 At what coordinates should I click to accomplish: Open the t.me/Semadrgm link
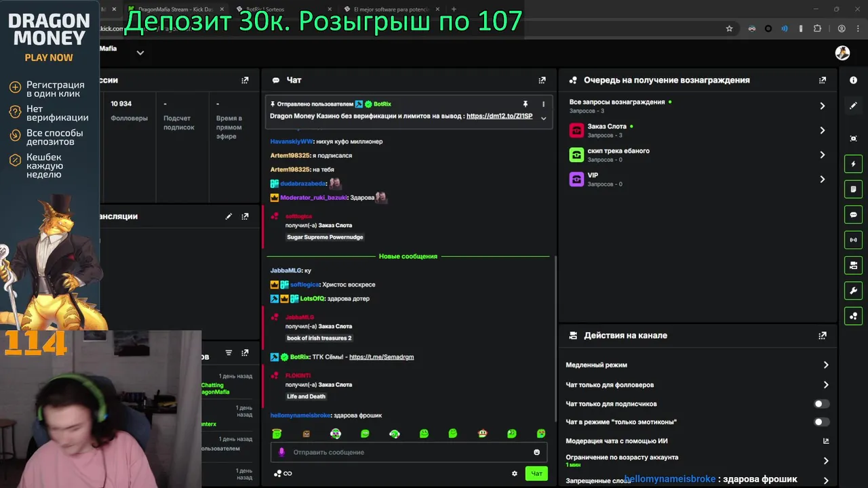(381, 357)
